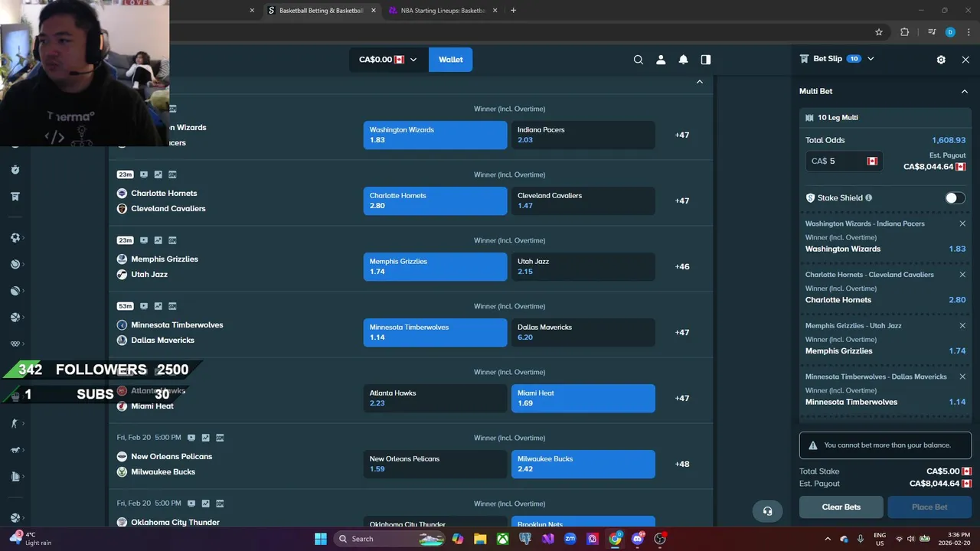
Task: Close the Bet Slip panel
Action: pos(965,60)
